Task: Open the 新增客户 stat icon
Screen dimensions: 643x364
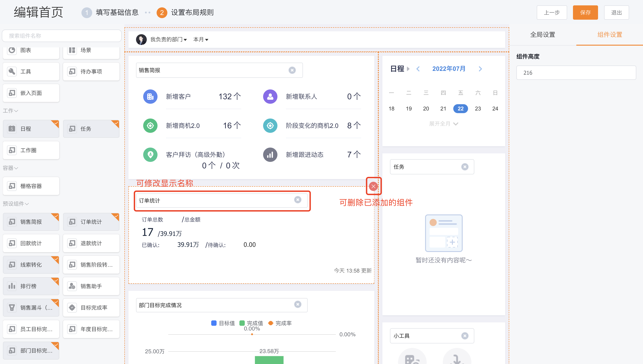Action: pos(150,97)
